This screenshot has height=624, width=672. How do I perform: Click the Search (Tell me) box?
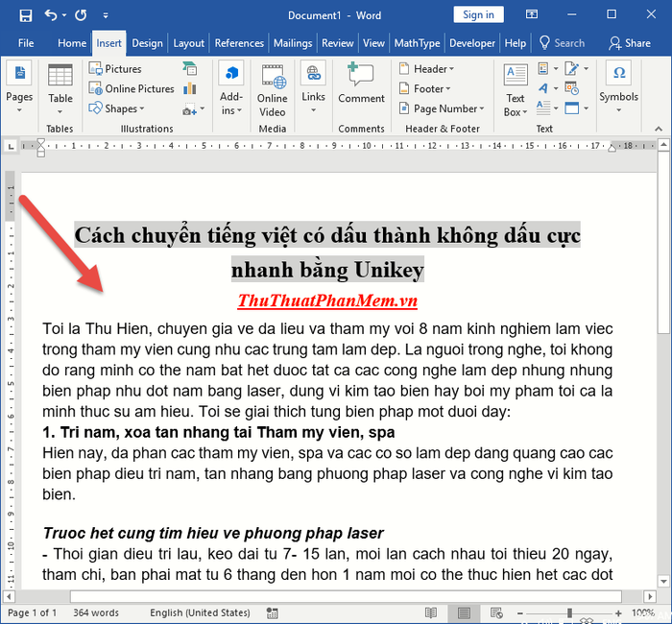click(562, 43)
